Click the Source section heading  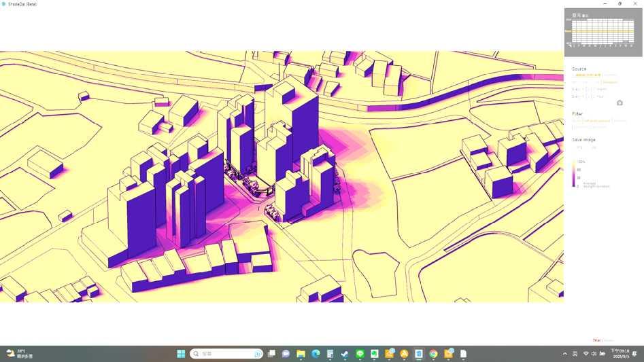click(x=579, y=69)
